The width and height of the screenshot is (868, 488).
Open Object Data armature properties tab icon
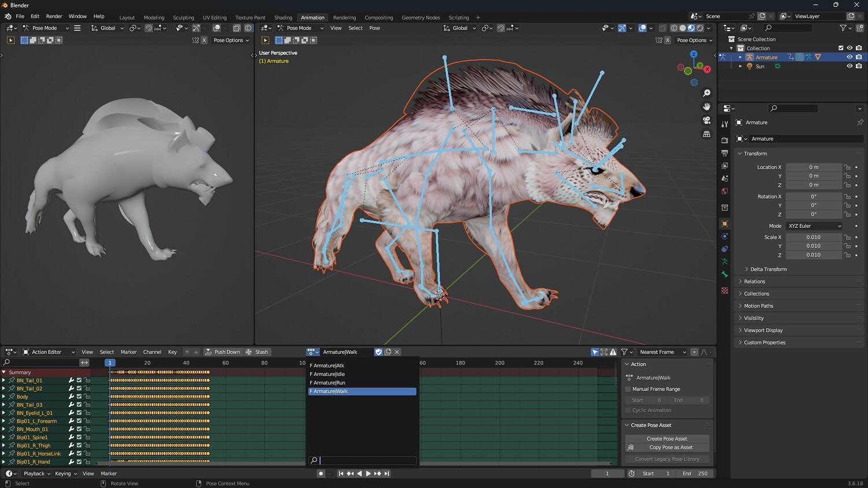click(x=724, y=262)
